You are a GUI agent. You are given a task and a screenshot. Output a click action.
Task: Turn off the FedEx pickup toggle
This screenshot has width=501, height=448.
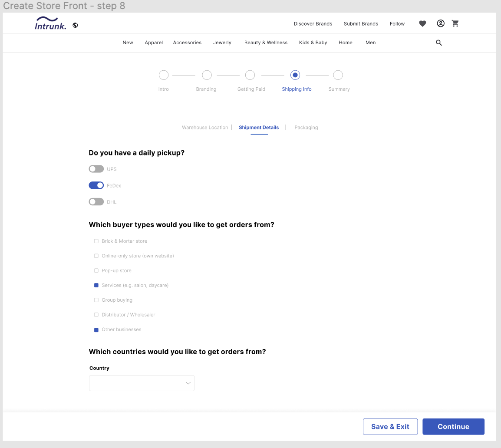coord(96,185)
